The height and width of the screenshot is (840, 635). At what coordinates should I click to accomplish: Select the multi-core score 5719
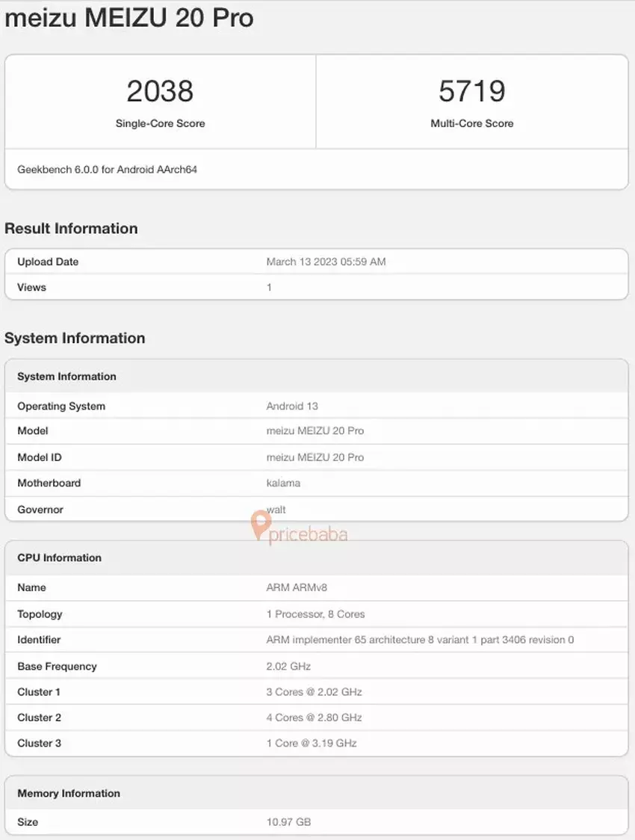pos(471,91)
